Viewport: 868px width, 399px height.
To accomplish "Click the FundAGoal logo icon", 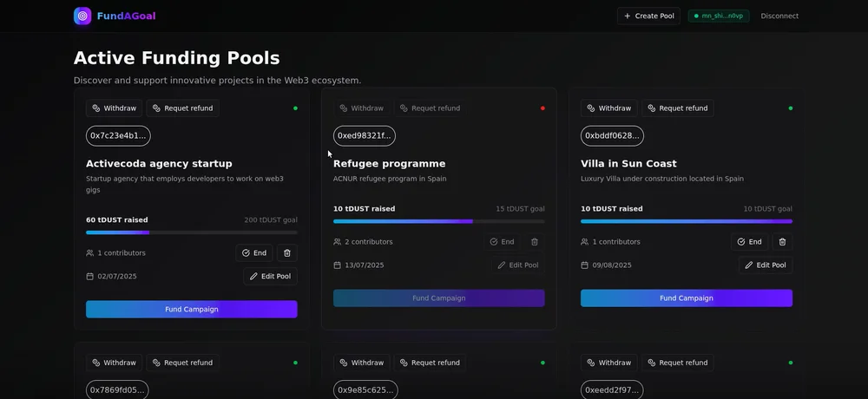I will [x=82, y=16].
